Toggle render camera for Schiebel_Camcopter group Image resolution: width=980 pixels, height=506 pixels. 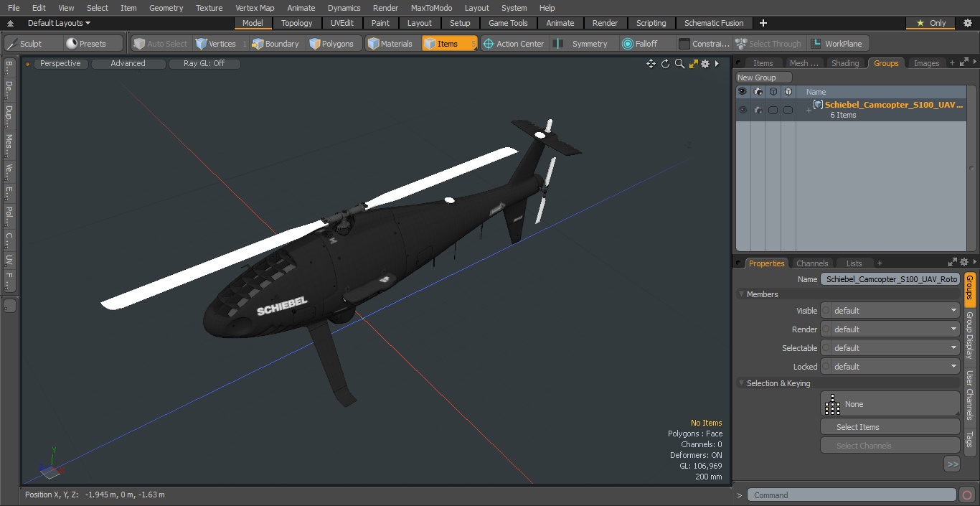(x=758, y=110)
